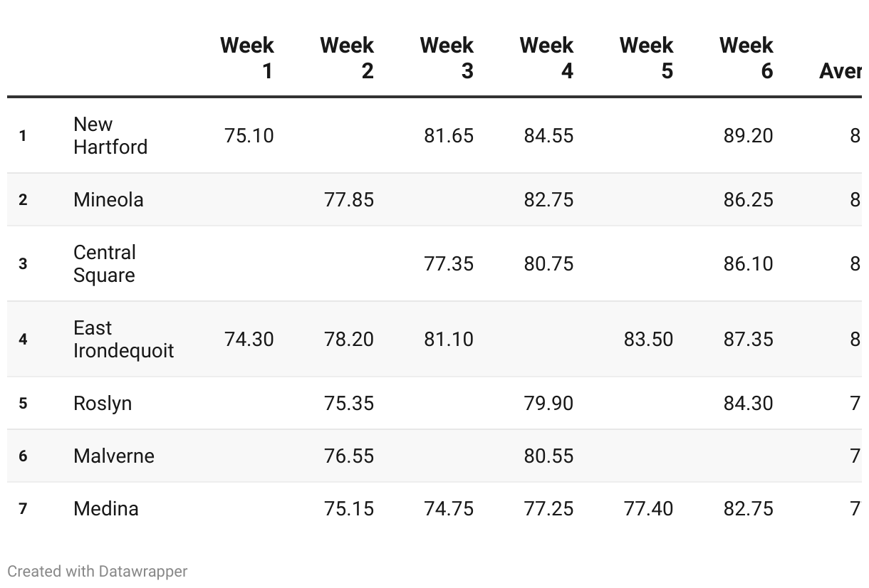Select Roslyn's Week 4 score 79.90
Viewport: 869px width, 588px height.
click(x=548, y=403)
